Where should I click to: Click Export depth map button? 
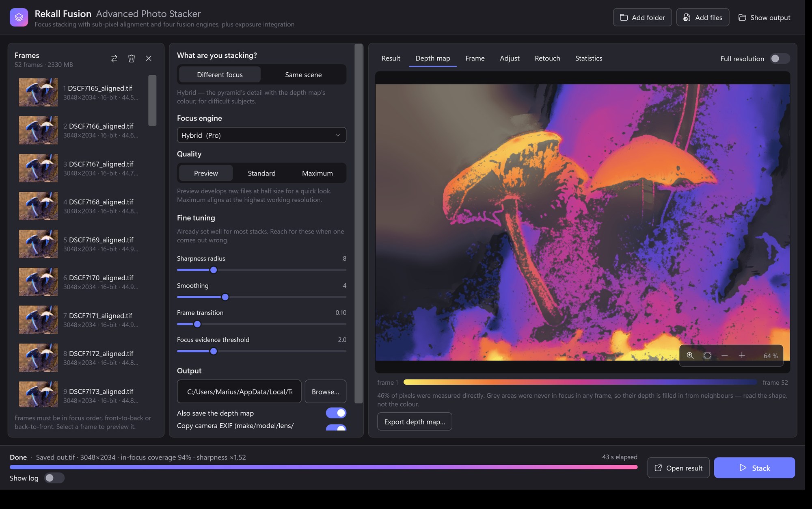click(x=415, y=422)
